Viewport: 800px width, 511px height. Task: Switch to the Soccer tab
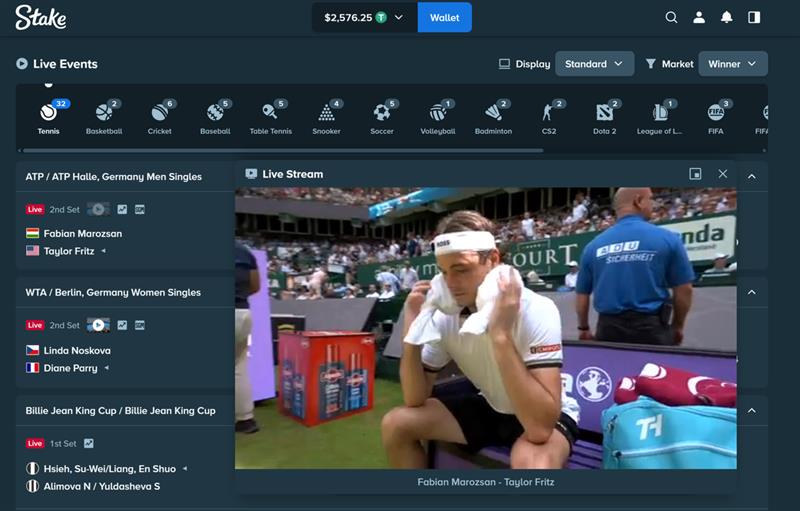tap(382, 117)
